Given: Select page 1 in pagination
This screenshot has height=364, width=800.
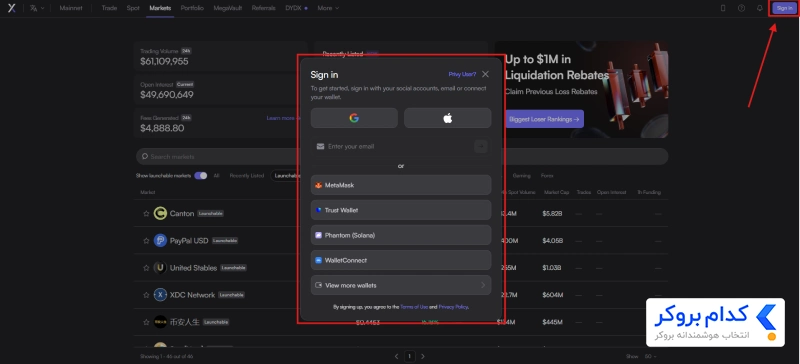Looking at the screenshot, I should click(410, 356).
